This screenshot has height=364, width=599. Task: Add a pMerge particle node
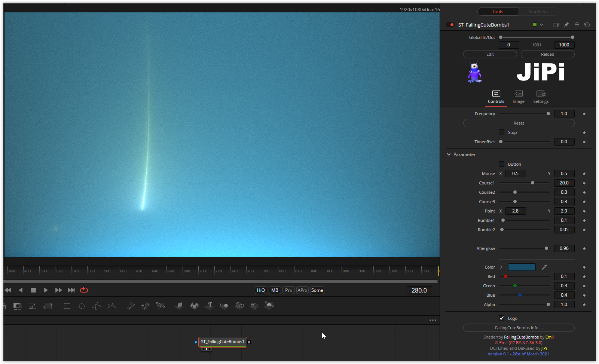click(146, 306)
